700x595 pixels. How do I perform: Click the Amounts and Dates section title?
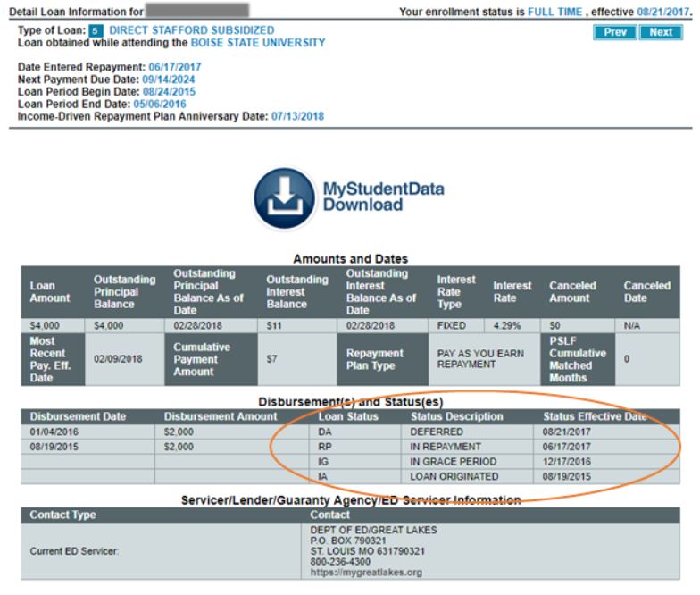tap(350, 259)
